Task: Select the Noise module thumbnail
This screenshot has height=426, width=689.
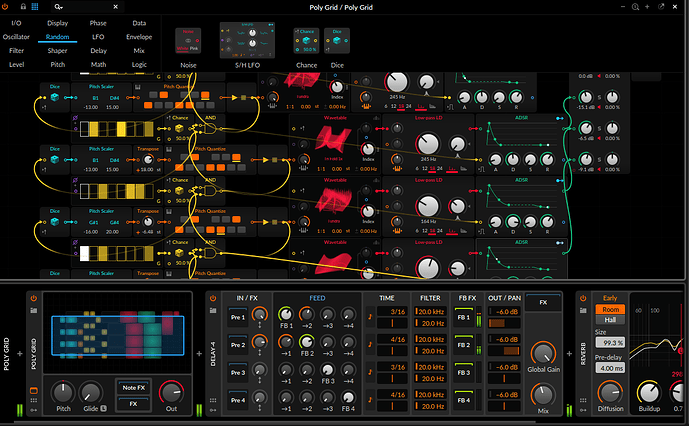Action: pos(188,41)
